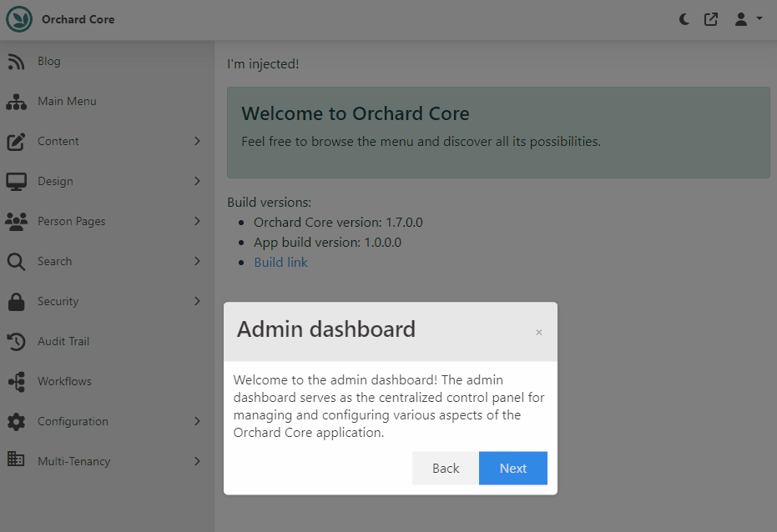The height and width of the screenshot is (532, 777).
Task: Close the Admin dashboard tour popup
Action: (538, 332)
